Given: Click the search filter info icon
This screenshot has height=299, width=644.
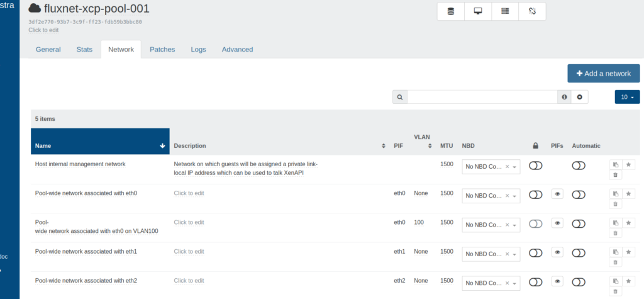Looking at the screenshot, I should (x=564, y=97).
